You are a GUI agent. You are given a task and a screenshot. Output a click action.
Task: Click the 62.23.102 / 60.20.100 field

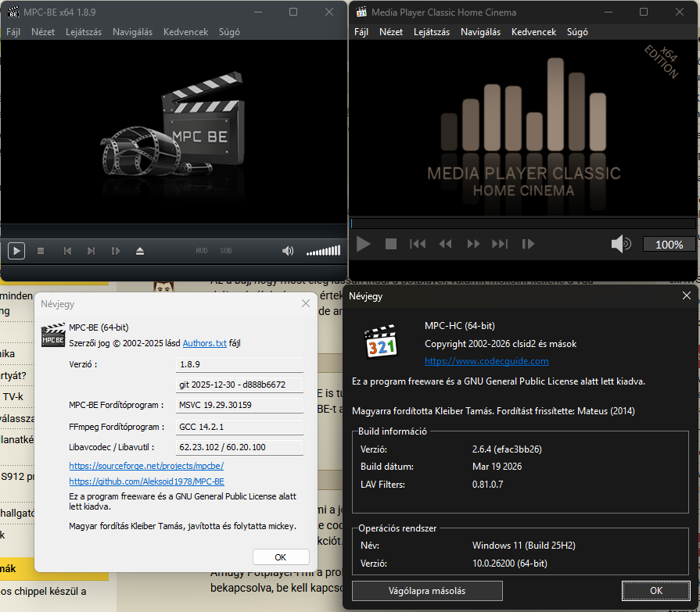point(240,447)
